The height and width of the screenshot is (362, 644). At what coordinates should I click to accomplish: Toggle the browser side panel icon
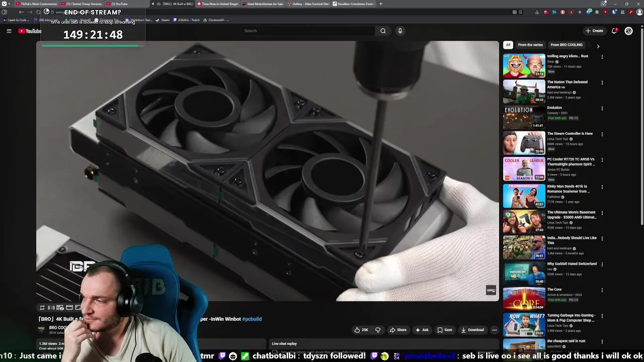(x=4, y=12)
